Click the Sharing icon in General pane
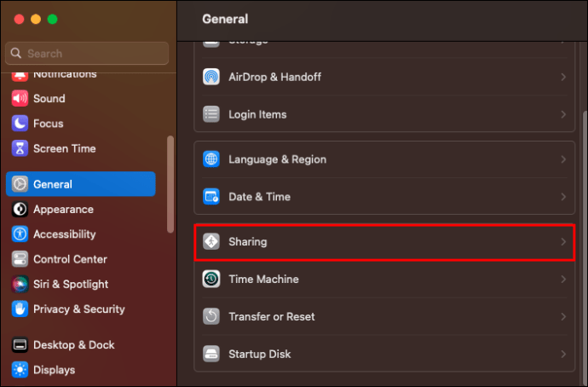The width and height of the screenshot is (588, 387). pos(211,242)
